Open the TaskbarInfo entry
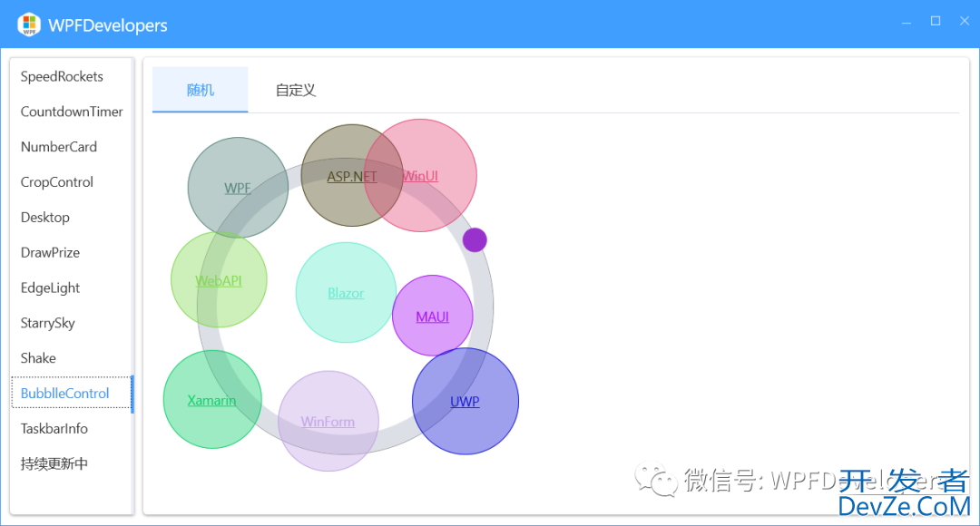 pos(72,429)
